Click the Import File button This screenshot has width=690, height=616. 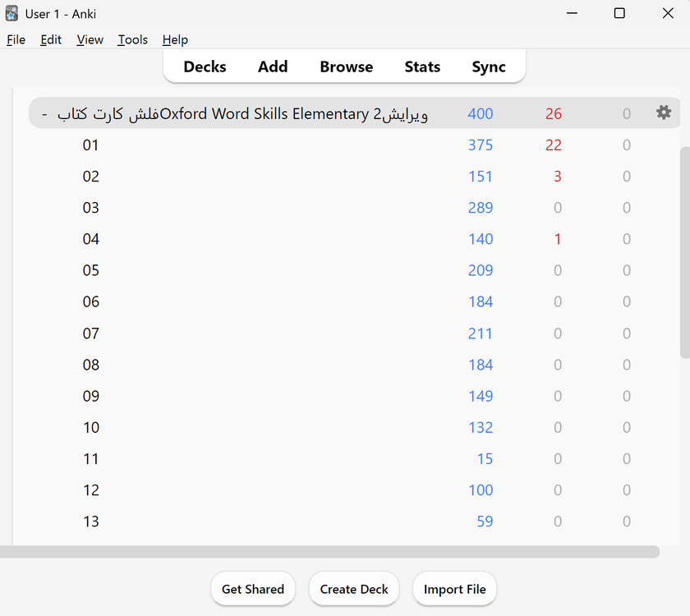pos(454,589)
